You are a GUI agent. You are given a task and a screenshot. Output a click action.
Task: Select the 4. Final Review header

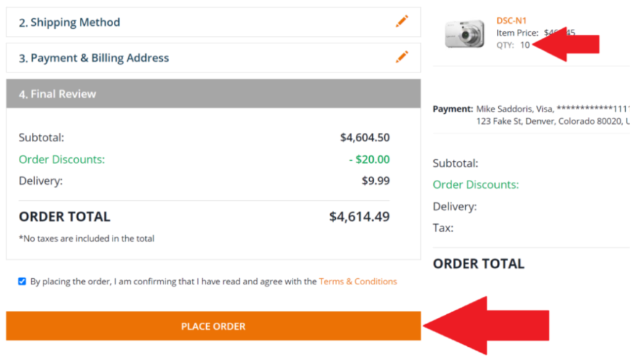(x=213, y=94)
